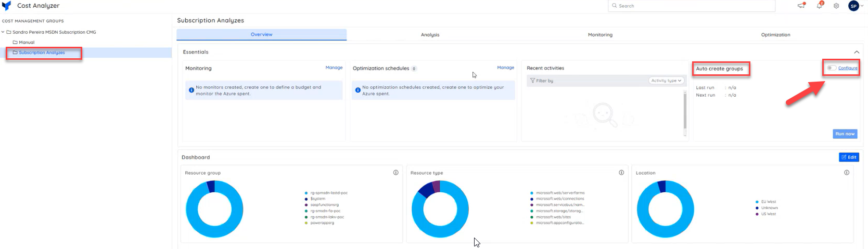The width and height of the screenshot is (868, 249).
Task: Click info icon on Location chart
Action: click(847, 173)
